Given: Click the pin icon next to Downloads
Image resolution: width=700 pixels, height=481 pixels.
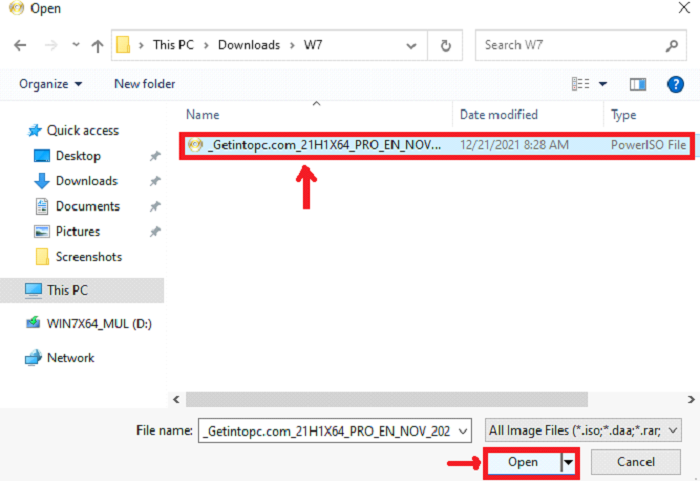Looking at the screenshot, I should [155, 181].
